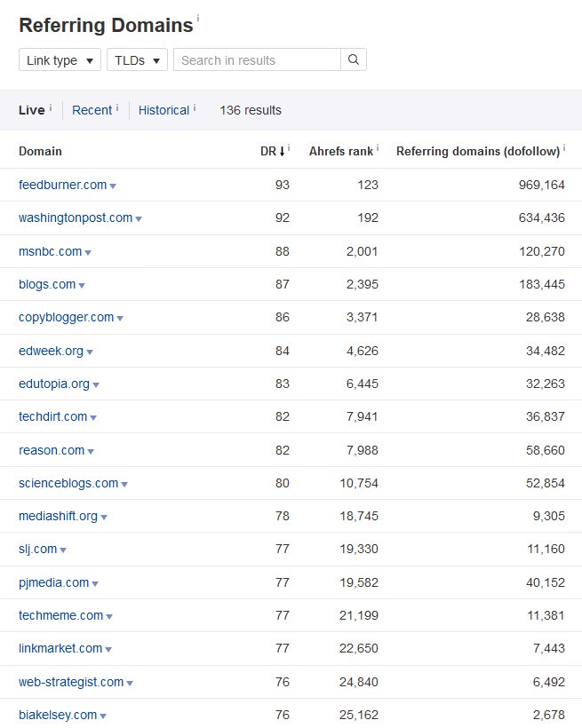582x728 pixels.
Task: Switch to the Recent tab
Action: [92, 110]
